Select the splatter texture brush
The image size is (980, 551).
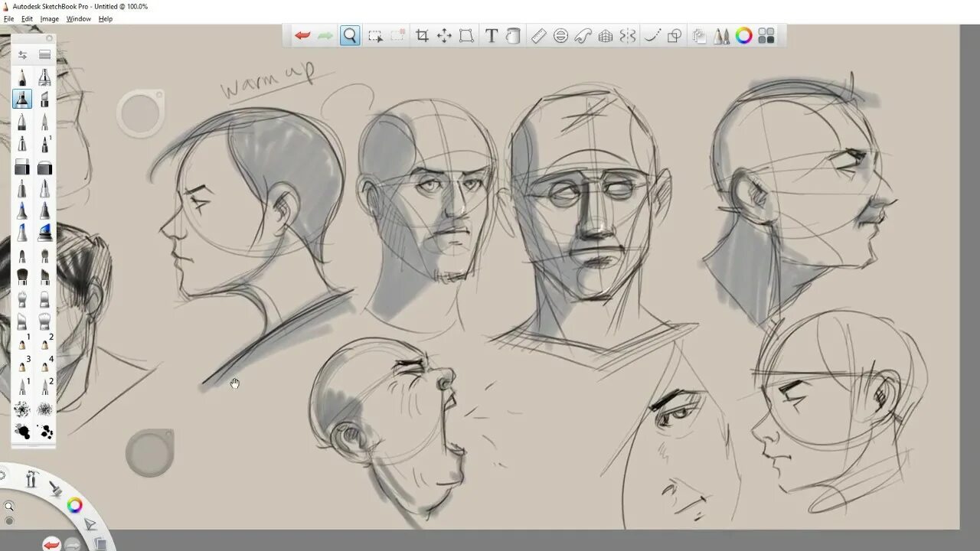click(22, 409)
